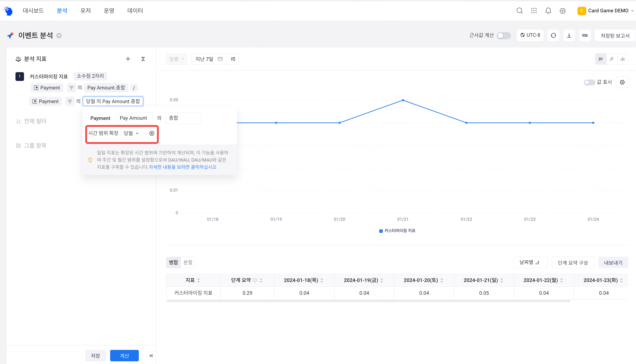Open the apps grid icon
This screenshot has width=636, height=364.
click(534, 11)
